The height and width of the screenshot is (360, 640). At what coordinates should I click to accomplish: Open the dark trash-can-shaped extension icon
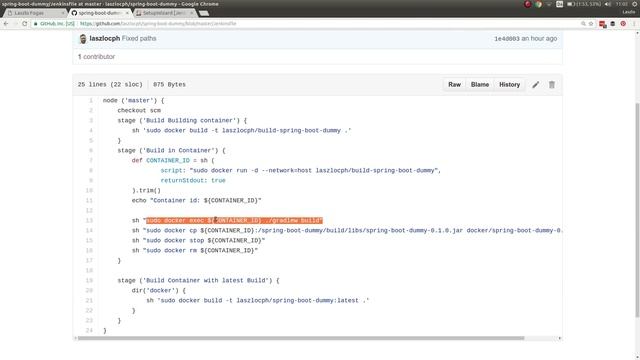613,24
